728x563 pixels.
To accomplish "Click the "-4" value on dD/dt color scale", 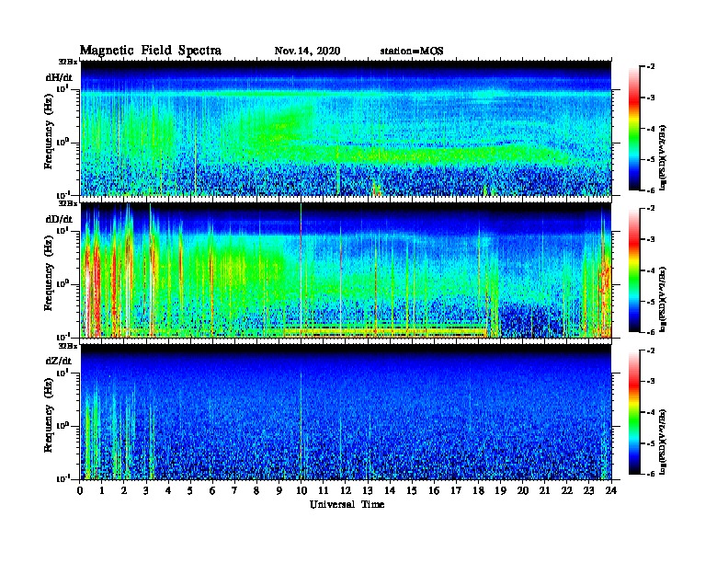I will pyautogui.click(x=651, y=270).
